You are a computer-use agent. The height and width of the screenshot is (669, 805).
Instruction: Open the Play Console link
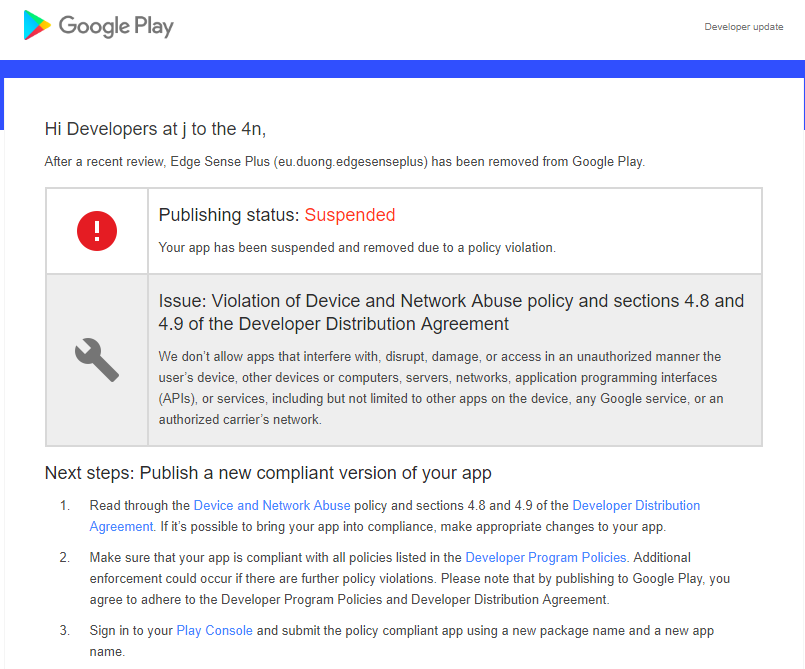(215, 630)
